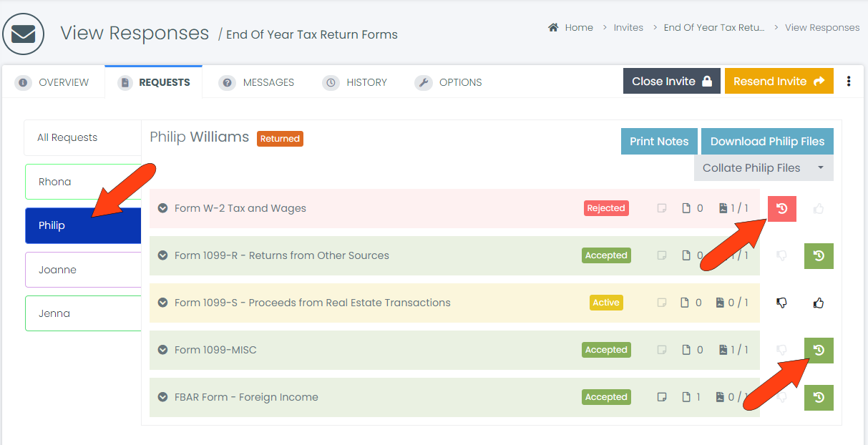Click the Print Notes button

click(x=658, y=141)
